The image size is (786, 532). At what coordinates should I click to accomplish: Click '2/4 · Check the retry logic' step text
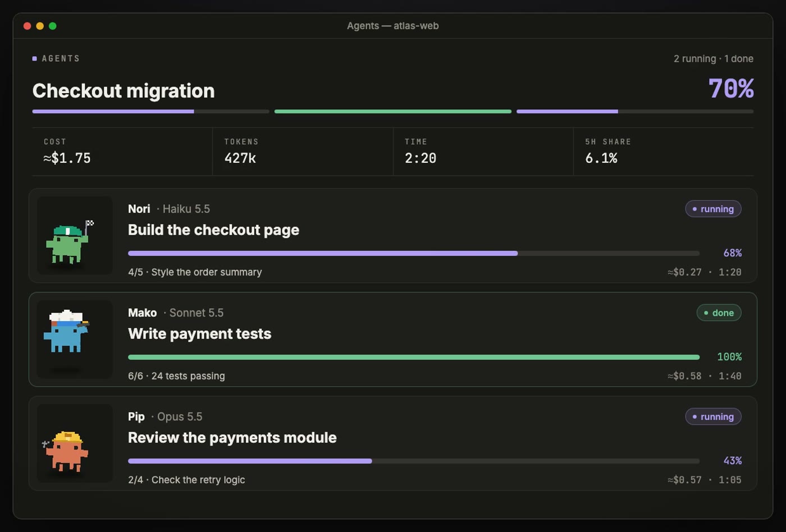click(186, 480)
